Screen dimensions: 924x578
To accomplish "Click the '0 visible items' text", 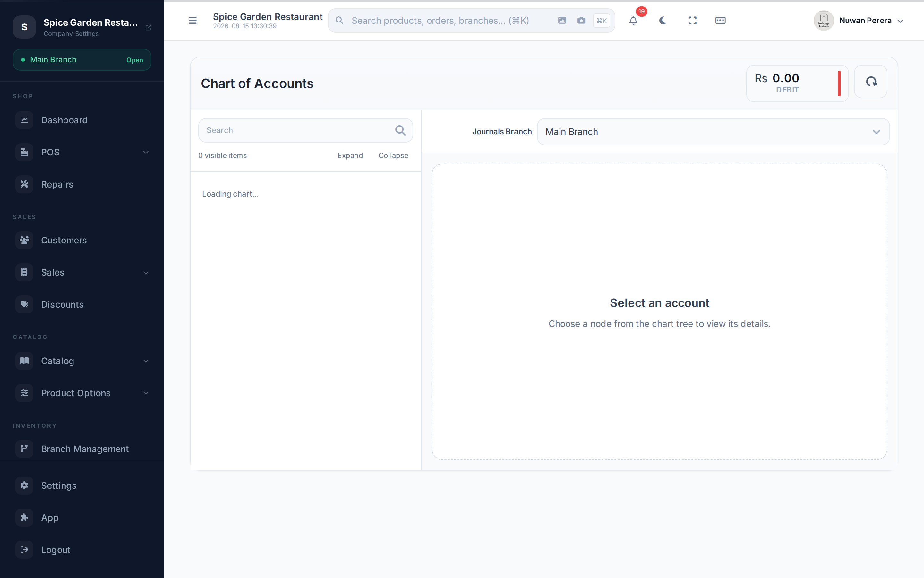I will click(x=223, y=156).
